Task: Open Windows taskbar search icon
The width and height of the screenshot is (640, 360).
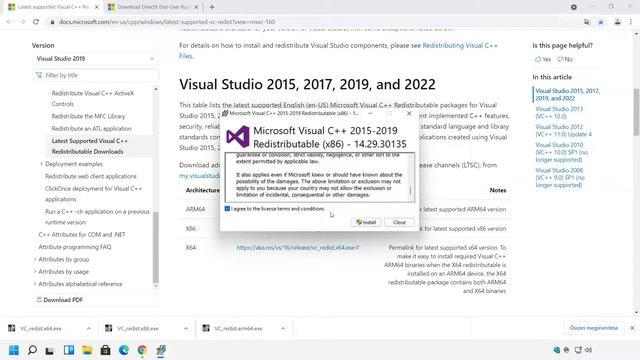Action: 32,350
